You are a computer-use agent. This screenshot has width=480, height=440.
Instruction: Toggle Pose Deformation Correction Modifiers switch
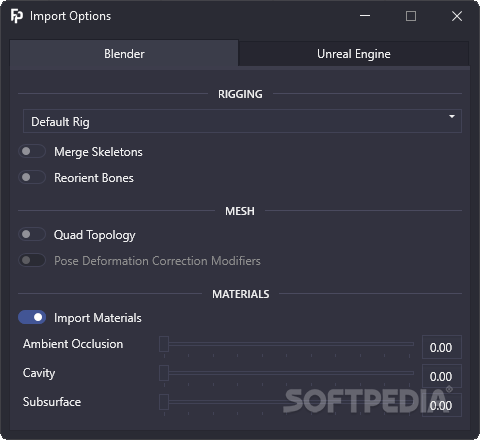32,261
